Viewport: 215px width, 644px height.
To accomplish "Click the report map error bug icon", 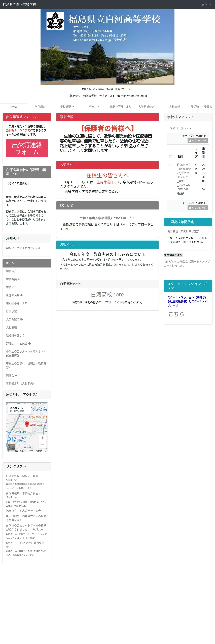I will (45, 451).
